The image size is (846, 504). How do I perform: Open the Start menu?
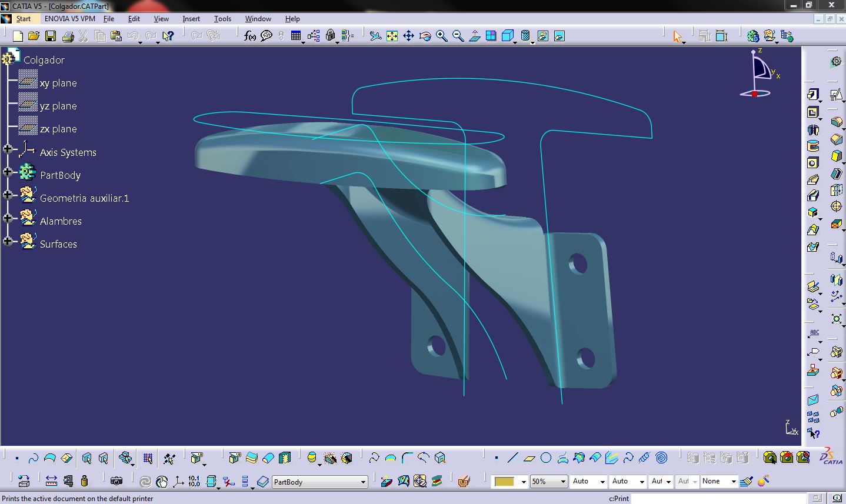pyautogui.click(x=24, y=18)
